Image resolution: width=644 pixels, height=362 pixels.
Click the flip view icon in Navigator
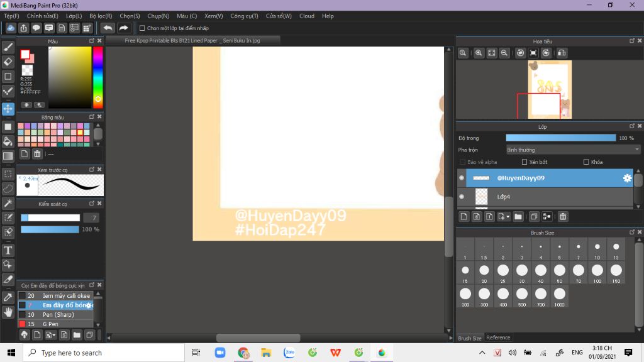pyautogui.click(x=562, y=53)
